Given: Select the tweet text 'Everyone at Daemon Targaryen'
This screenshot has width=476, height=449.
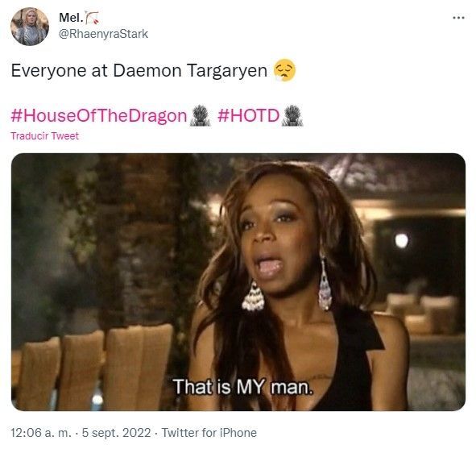Looking at the screenshot, I should tap(139, 70).
